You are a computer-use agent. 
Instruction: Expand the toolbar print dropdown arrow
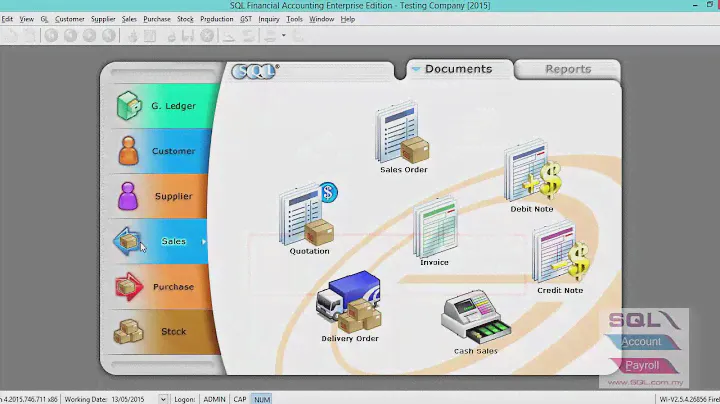tap(284, 35)
